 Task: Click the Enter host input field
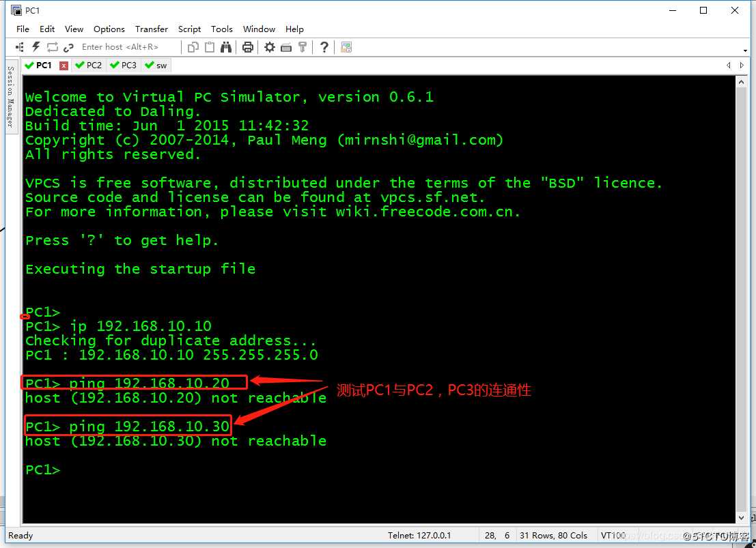128,47
